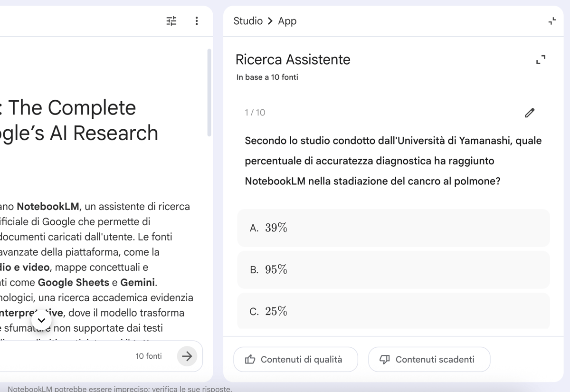
Task: Pick answer C. 25%
Action: pyautogui.click(x=393, y=311)
